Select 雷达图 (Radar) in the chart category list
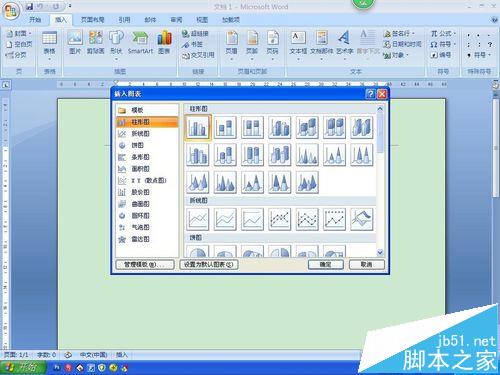The height and width of the screenshot is (375, 500). coord(147,239)
